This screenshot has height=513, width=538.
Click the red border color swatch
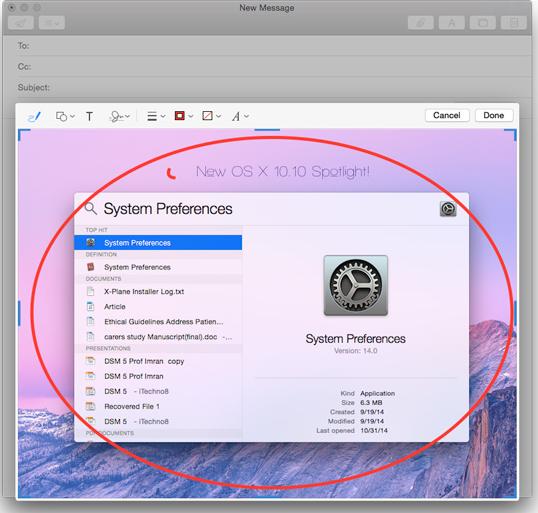(x=179, y=116)
